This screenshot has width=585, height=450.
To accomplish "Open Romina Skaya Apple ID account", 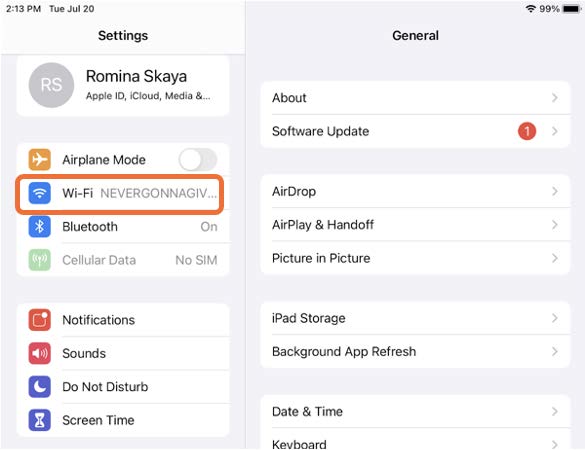I will tap(123, 85).
